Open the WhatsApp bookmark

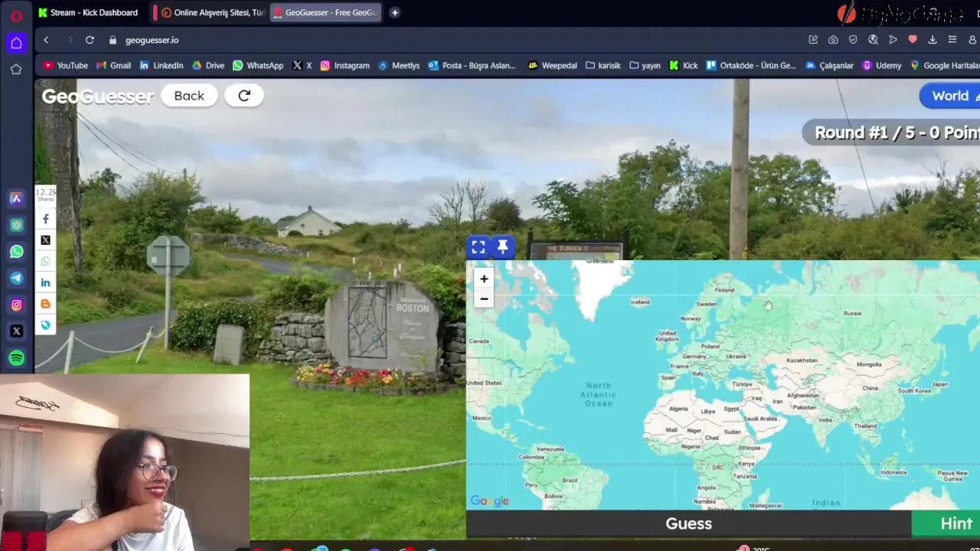[258, 66]
